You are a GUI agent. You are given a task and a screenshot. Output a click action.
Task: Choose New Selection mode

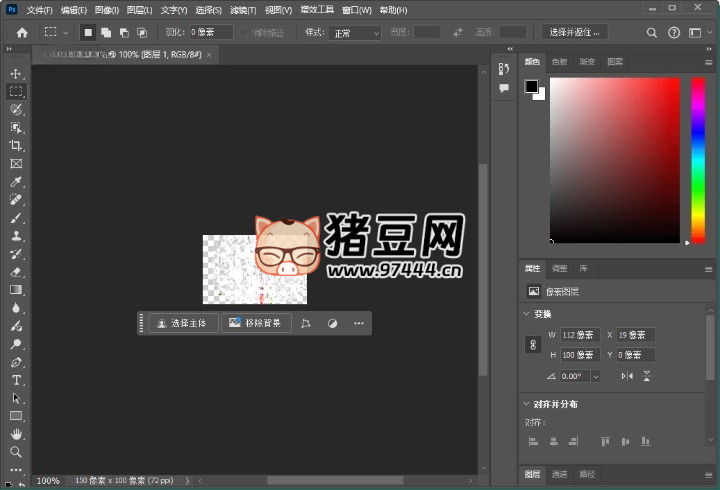coord(88,33)
